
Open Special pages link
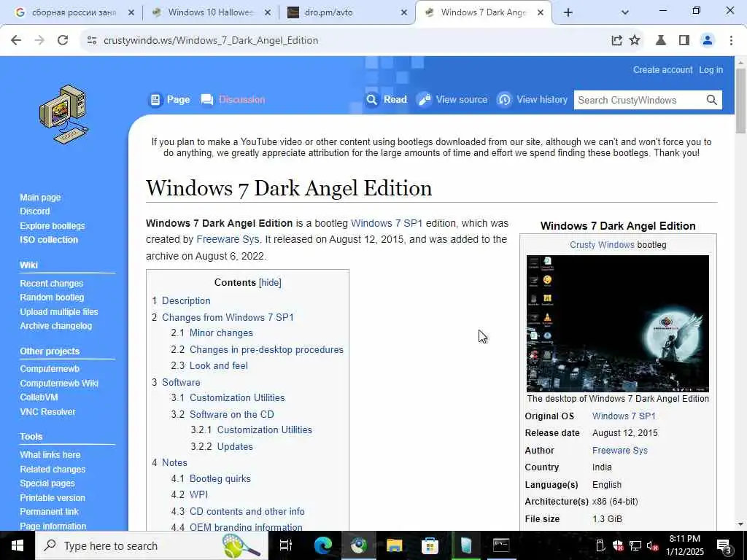[x=47, y=483]
